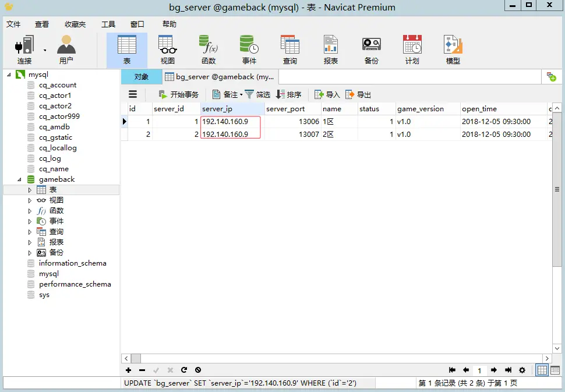Viewport: 565px width, 392px height.
Task: Open the 函数 functions toolbar icon
Action: click(209, 50)
